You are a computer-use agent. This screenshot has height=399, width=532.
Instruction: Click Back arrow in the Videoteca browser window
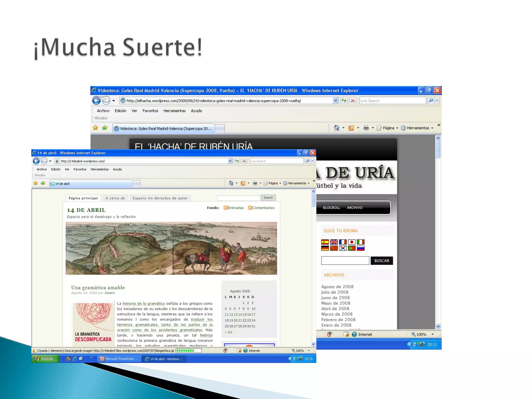click(x=96, y=101)
